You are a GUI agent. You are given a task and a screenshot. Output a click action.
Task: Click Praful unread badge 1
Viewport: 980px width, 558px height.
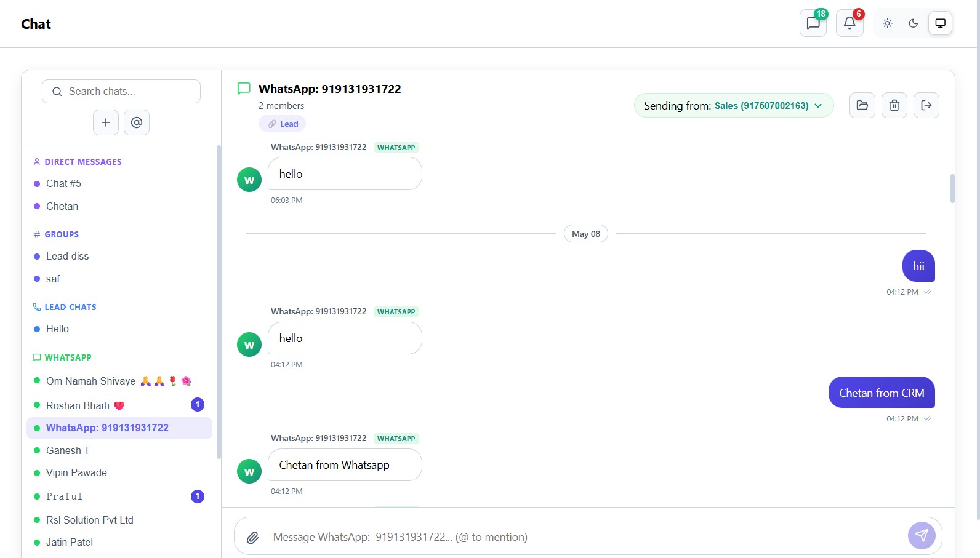tap(198, 496)
